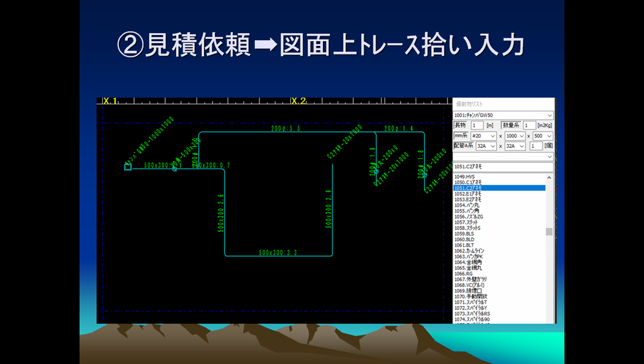Click the 長物 button

(x=460, y=125)
